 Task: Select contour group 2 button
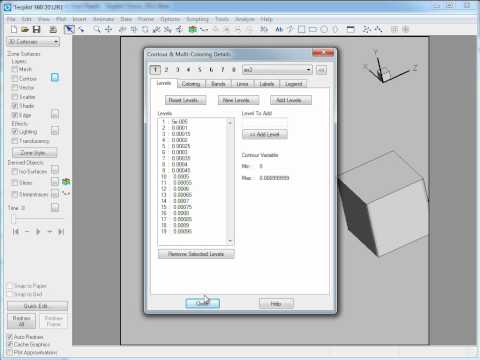[x=166, y=70]
